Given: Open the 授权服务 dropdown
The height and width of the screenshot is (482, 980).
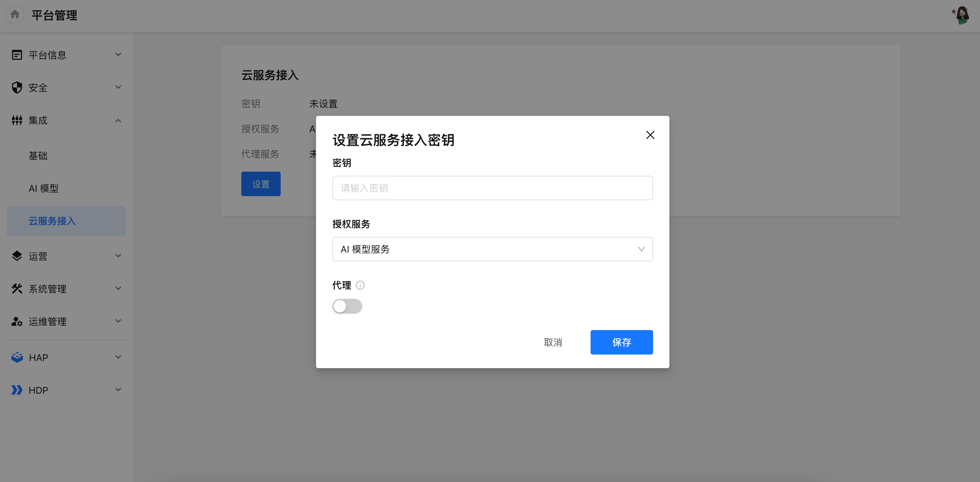Looking at the screenshot, I should (x=492, y=249).
